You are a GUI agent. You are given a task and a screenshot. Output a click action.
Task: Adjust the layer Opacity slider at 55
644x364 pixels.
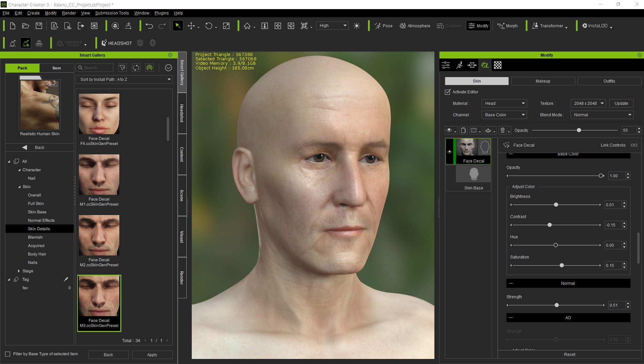coord(579,130)
